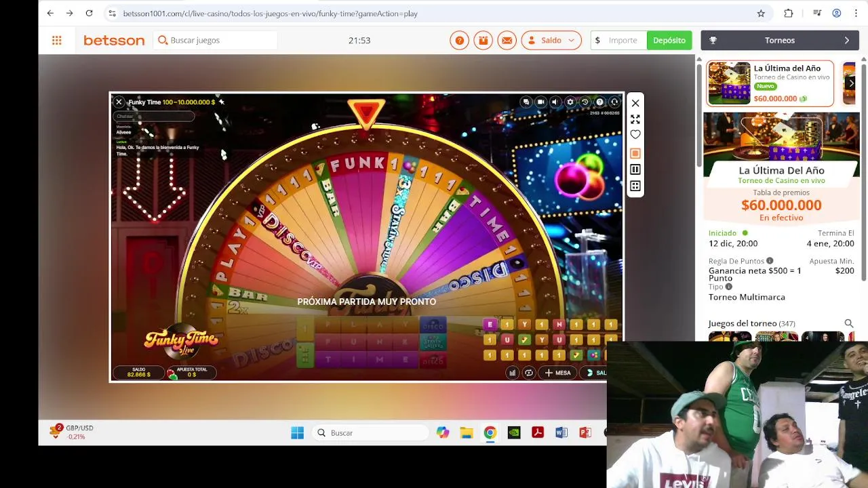Open in-game help question mark
Screen dimensions: 868x488
(x=599, y=102)
